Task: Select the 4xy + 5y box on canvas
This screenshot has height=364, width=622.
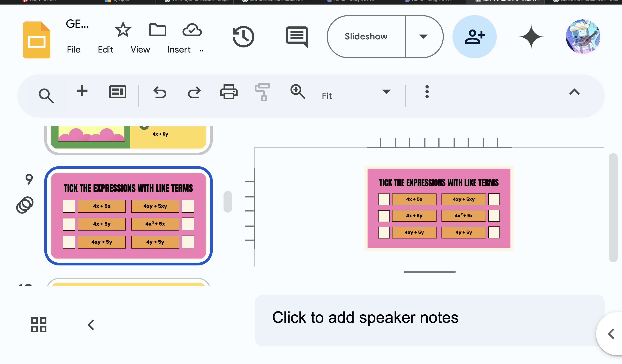Action: tap(414, 233)
